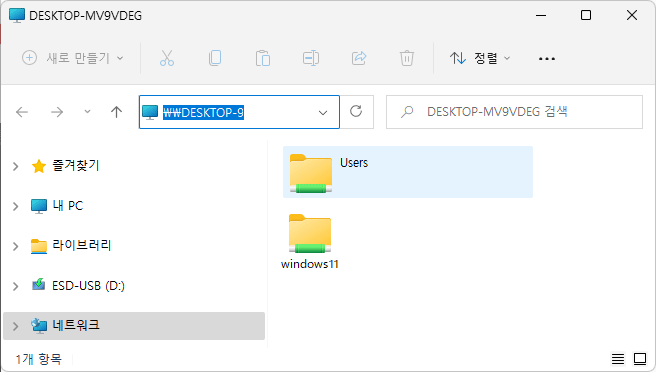Image resolution: width=656 pixels, height=372 pixels.
Task: Click the address bar path field
Action: 239,112
